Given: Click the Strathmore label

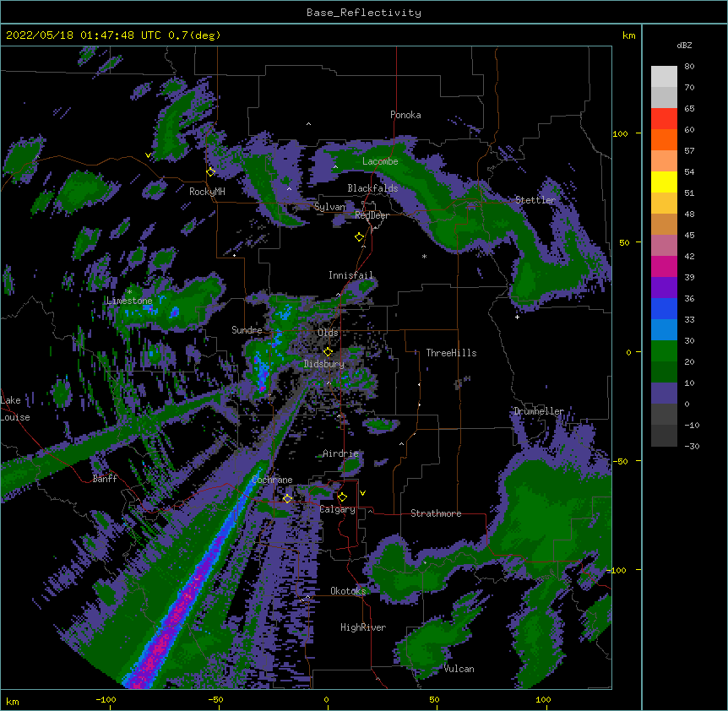Looking at the screenshot, I should [x=436, y=513].
